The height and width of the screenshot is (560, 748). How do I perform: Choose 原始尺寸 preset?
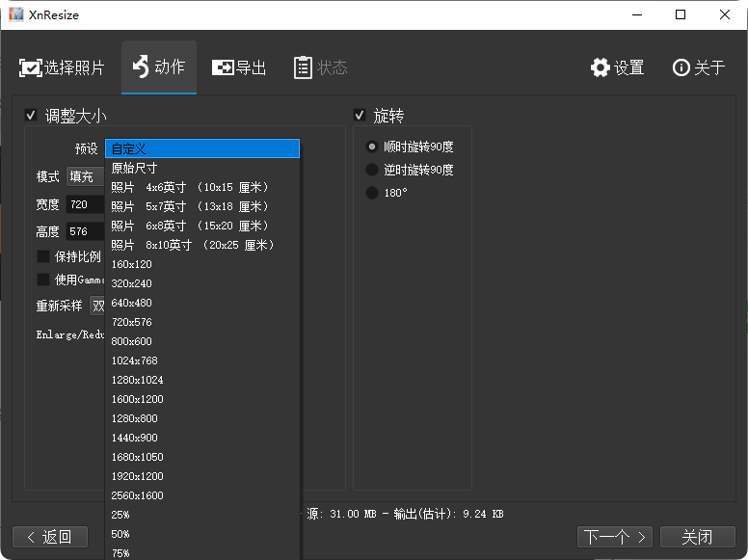pos(202,168)
